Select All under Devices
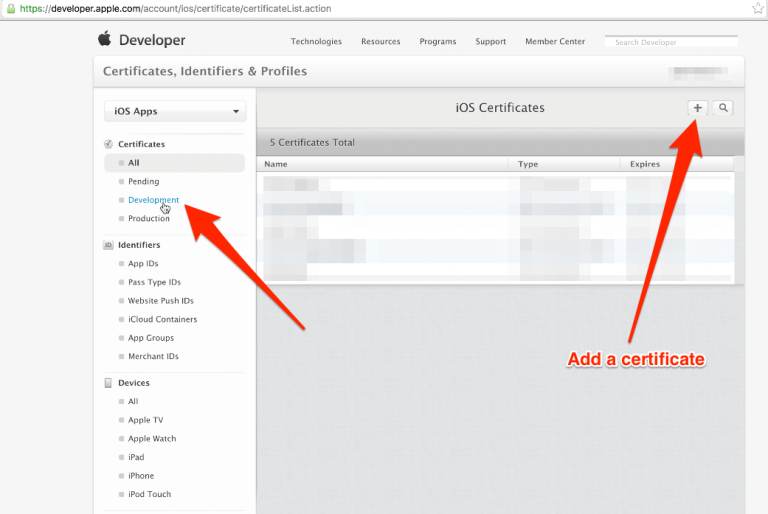This screenshot has height=514, width=768. tap(133, 402)
